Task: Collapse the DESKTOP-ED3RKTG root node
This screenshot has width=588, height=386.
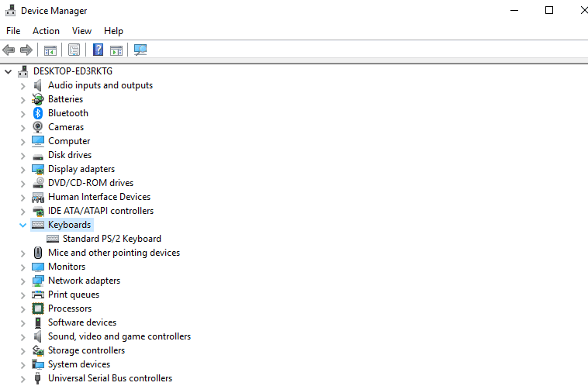Action: click(9, 71)
